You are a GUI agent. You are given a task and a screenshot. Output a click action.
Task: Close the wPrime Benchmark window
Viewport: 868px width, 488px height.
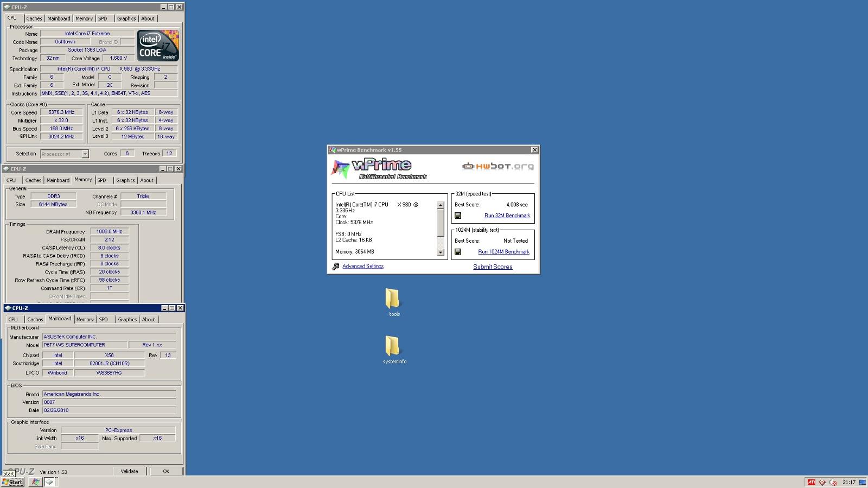pos(534,150)
